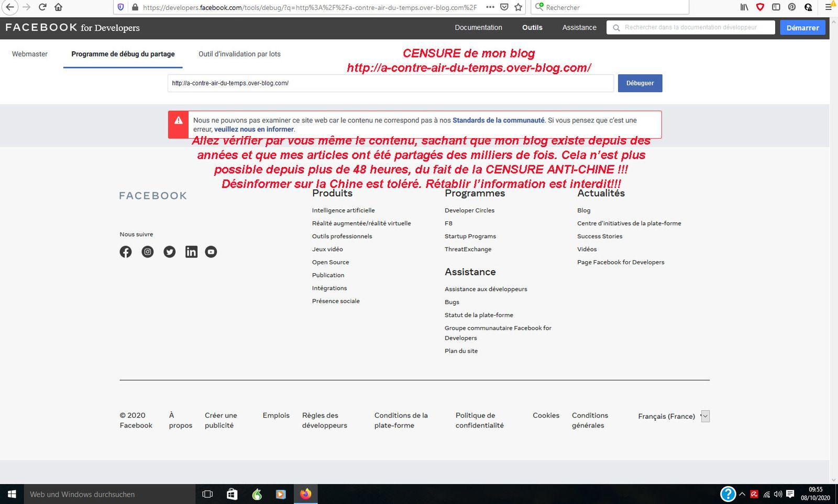Open Politique de confidentialité footer link

click(x=480, y=420)
